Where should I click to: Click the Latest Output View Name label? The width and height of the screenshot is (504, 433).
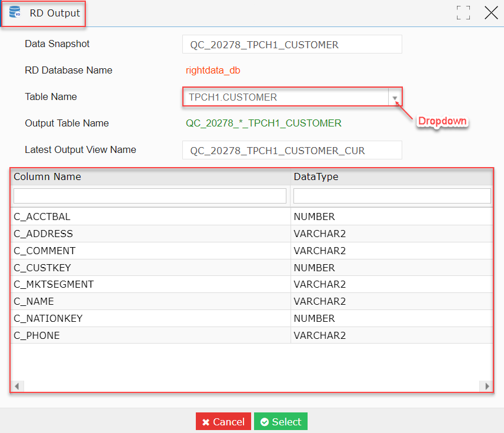click(81, 150)
